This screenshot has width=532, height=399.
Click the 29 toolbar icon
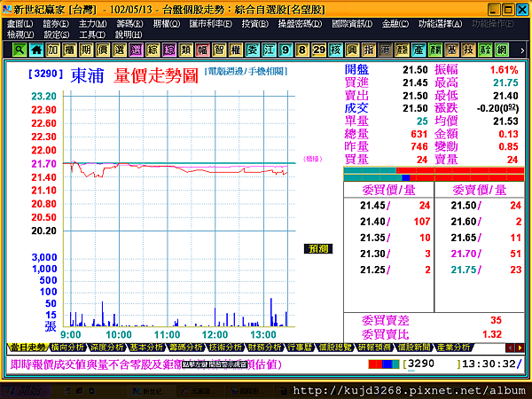point(319,50)
